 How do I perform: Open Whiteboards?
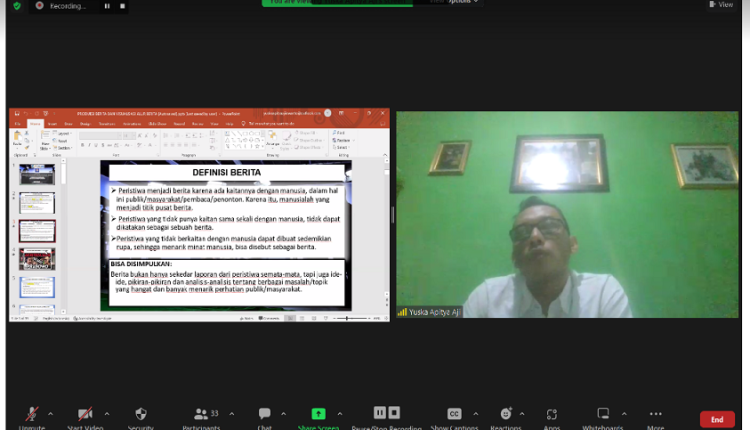(603, 418)
